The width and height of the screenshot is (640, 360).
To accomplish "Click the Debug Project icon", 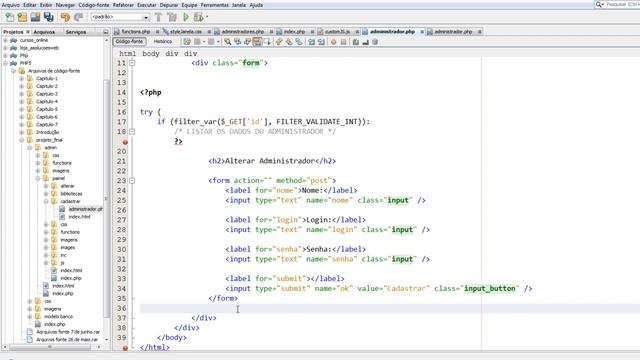I will pos(198,17).
